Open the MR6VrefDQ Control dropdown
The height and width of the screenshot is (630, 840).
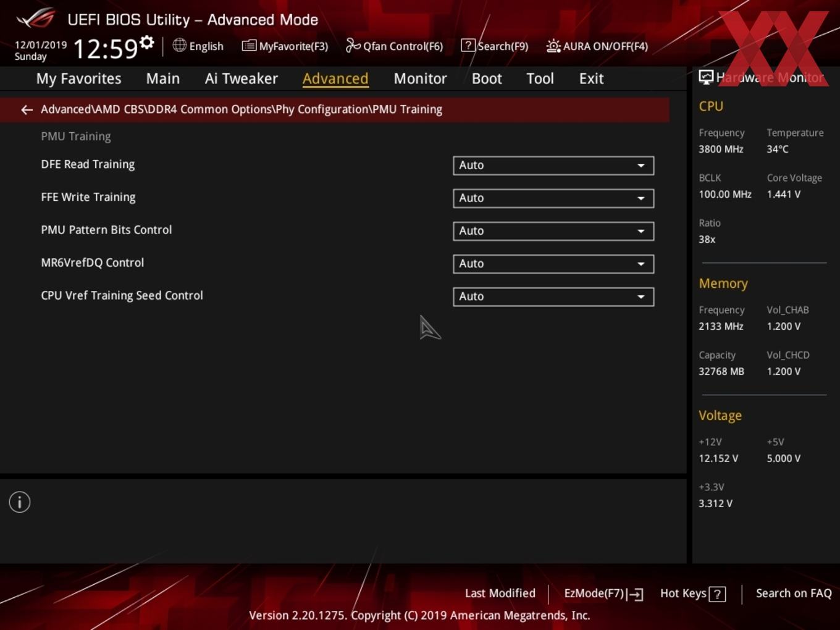pyautogui.click(x=553, y=264)
